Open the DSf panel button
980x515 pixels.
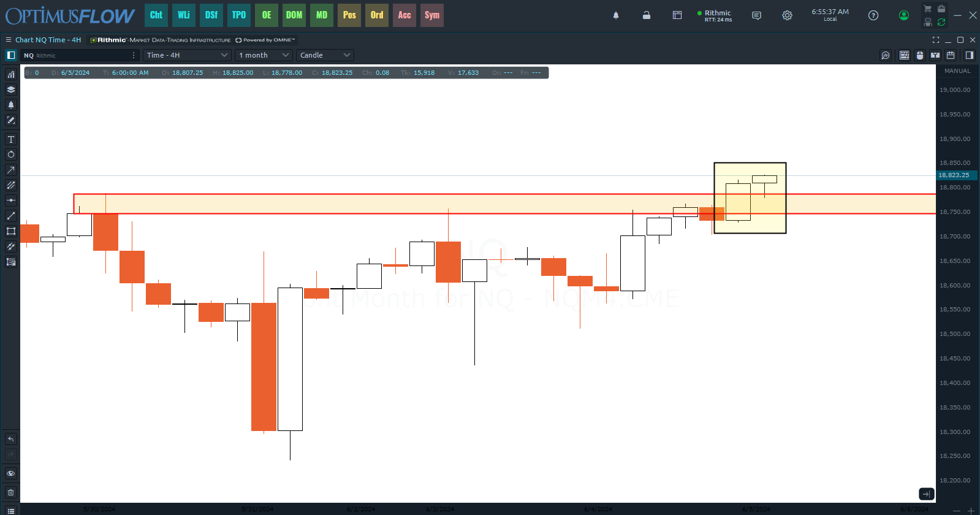211,15
